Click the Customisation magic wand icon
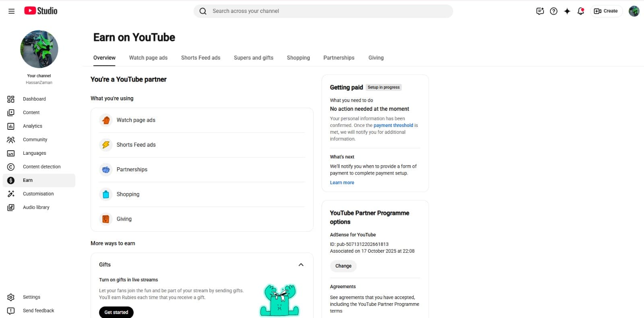Viewport: 644px width, 318px height. pos(11,194)
